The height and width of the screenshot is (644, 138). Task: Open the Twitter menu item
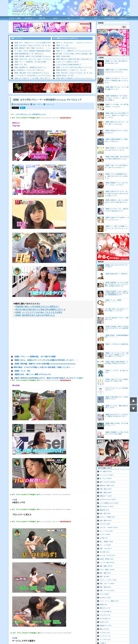82,18
